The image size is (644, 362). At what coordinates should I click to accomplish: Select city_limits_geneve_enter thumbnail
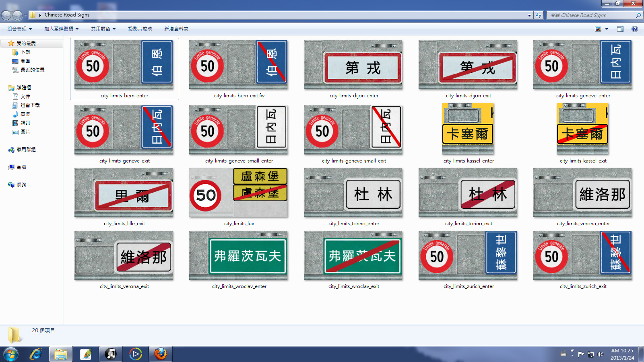(583, 65)
